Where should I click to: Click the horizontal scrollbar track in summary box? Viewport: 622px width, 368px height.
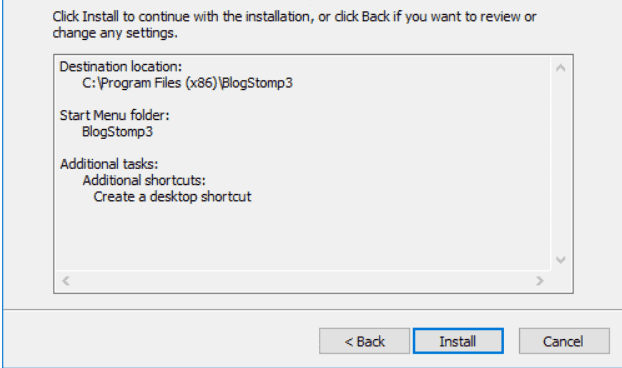(303, 281)
